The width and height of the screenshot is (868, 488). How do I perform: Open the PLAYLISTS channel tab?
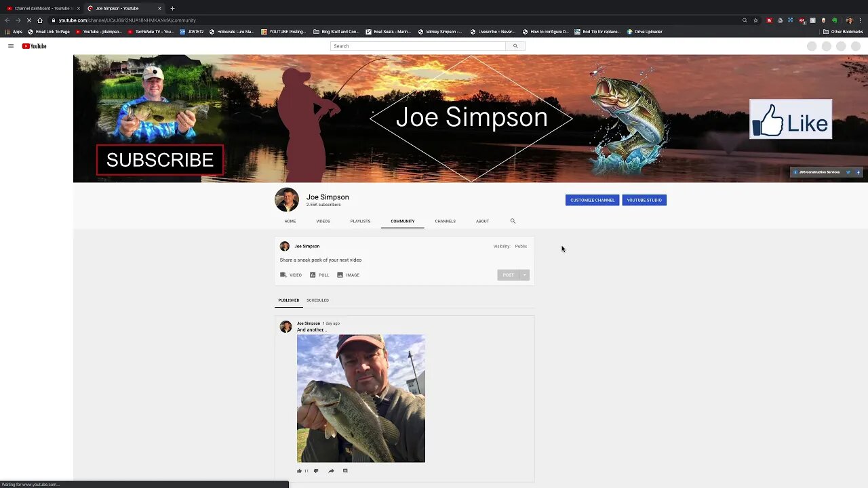tap(360, 221)
